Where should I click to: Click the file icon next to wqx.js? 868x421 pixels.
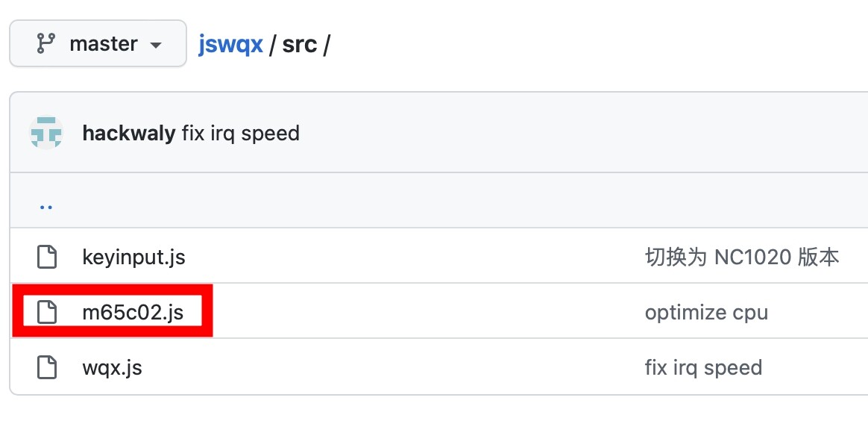tap(48, 367)
